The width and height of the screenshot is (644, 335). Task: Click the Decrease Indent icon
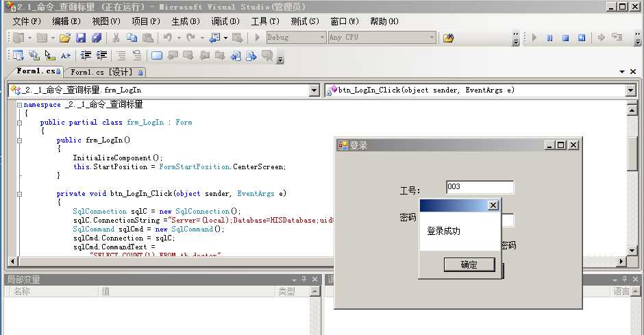pos(86,55)
